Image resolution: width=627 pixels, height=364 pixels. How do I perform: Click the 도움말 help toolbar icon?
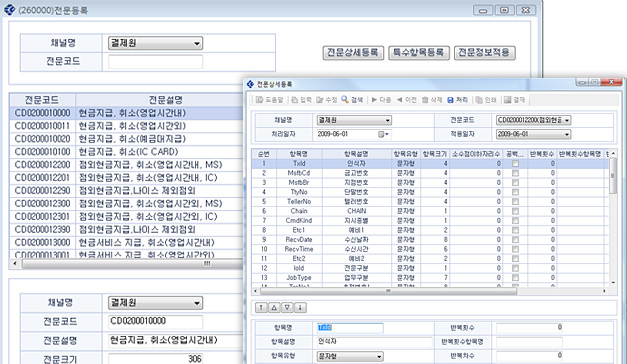tap(260, 100)
